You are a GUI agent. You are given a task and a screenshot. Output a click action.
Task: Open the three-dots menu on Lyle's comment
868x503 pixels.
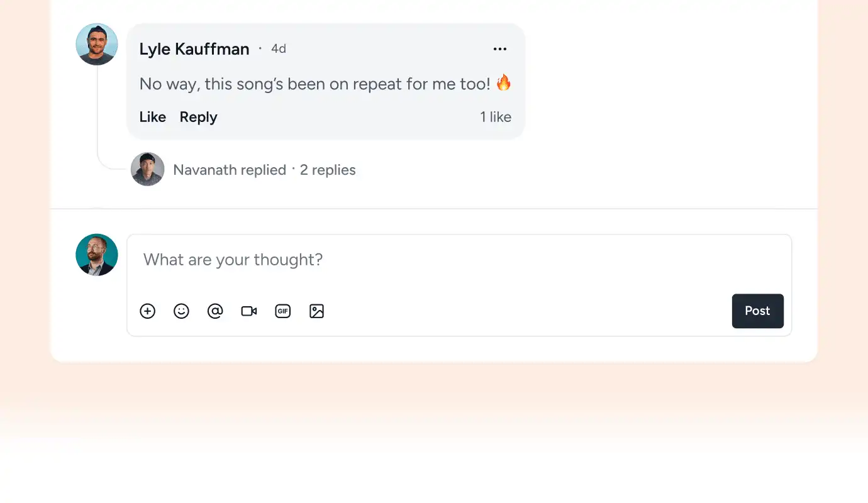click(500, 49)
